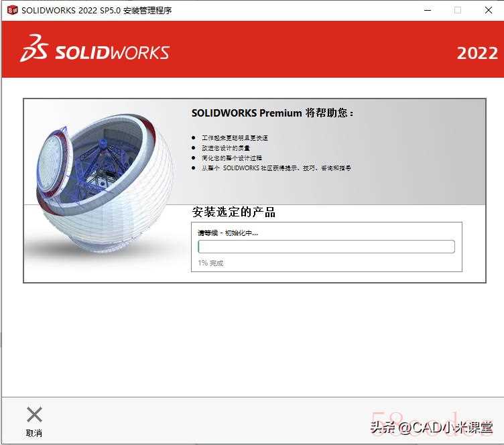The width and height of the screenshot is (504, 445).
Task: Click the 1% 完成 progress text
Action: coord(210,263)
